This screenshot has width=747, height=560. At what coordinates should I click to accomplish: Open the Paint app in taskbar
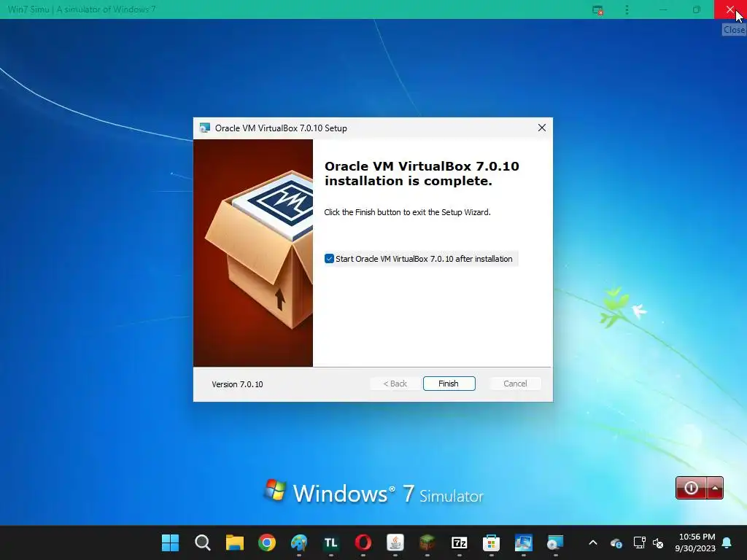pyautogui.click(x=298, y=542)
